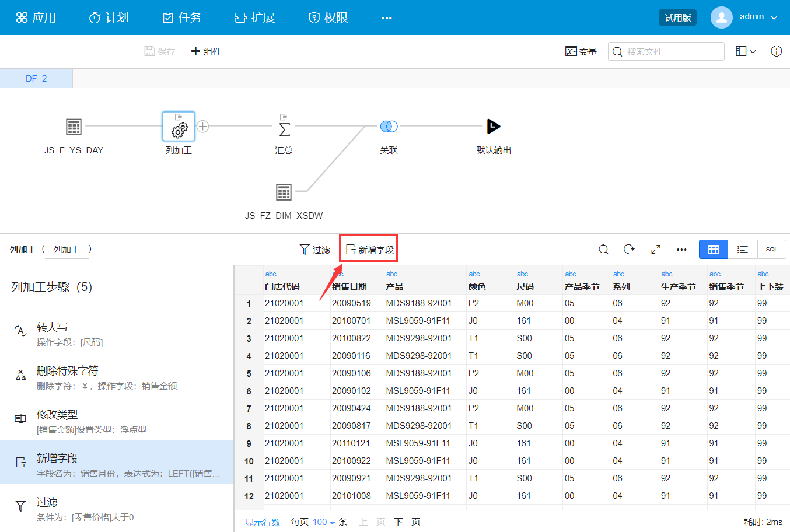790x532 pixels.
Task: Select the JS_F_YS_DAY table node
Action: [x=74, y=127]
